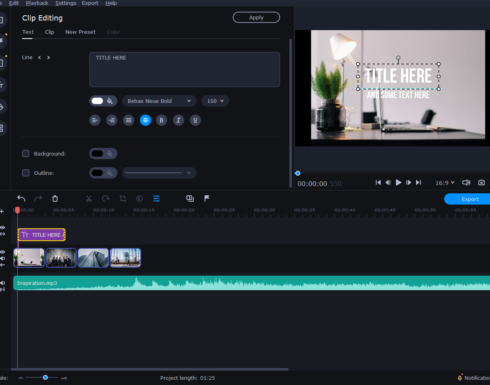Click rotation handle above title box
The image size is (490, 385).
click(x=398, y=58)
